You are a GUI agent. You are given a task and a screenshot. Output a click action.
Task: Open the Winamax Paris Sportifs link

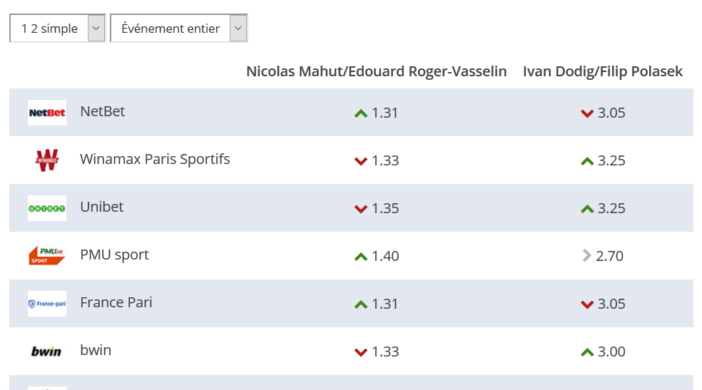[155, 159]
